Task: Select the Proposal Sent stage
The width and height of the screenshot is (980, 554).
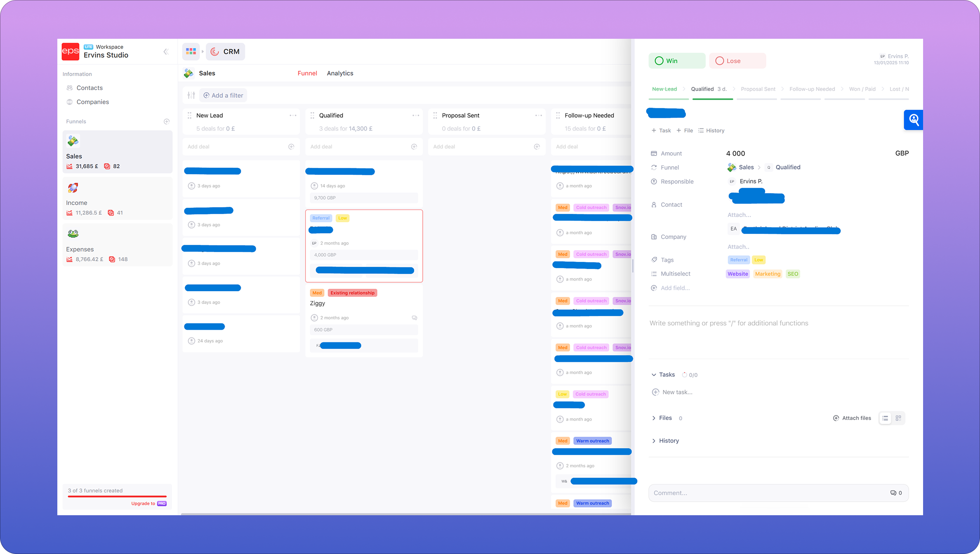Action: (x=758, y=89)
